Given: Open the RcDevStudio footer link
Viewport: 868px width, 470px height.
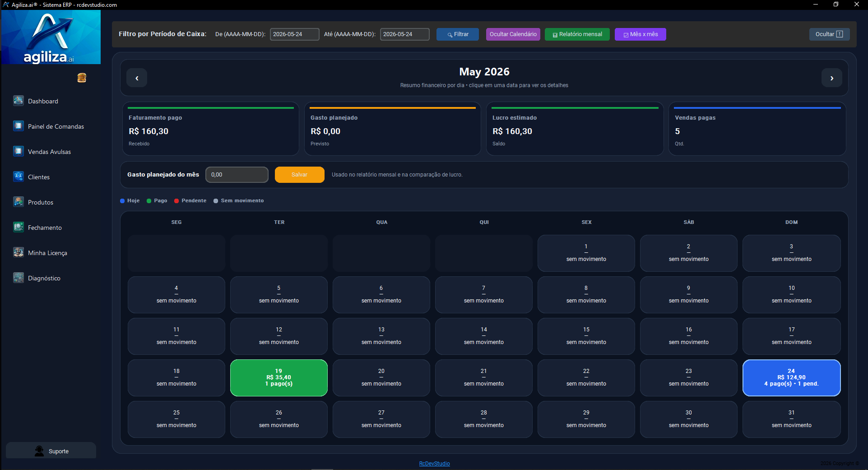Looking at the screenshot, I should pyautogui.click(x=435, y=464).
